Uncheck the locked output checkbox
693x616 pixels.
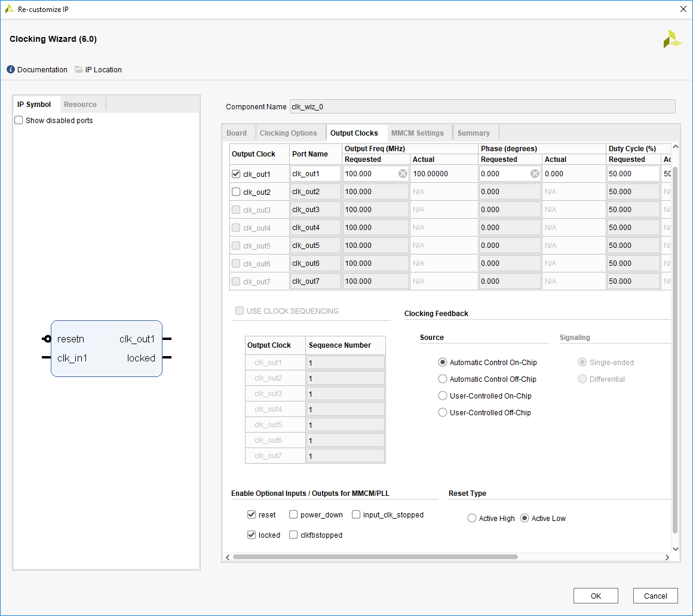click(x=252, y=535)
